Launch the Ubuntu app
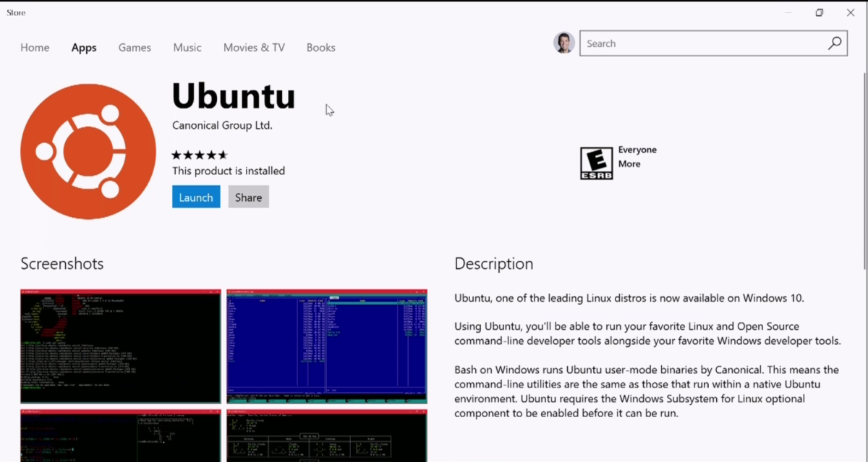Screen dimensions: 868x462 pyautogui.click(x=196, y=197)
